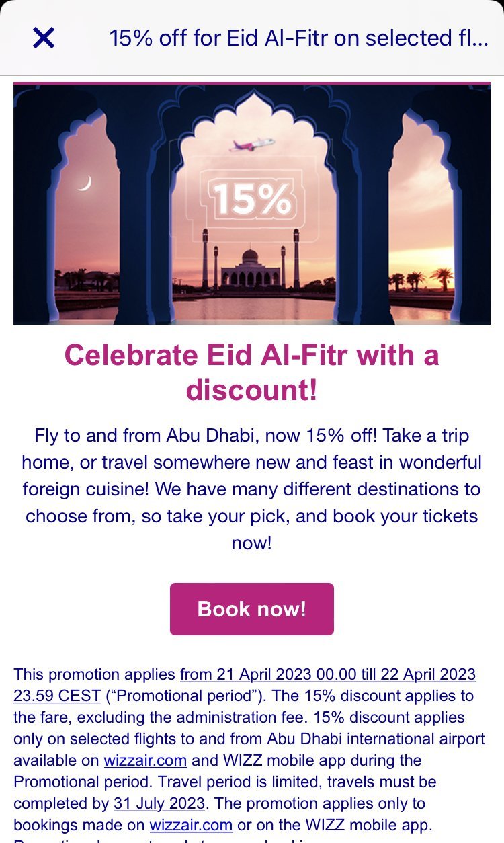
Task: Tap the "Fly to and from Abu Dhabi" paragraph
Action: (x=251, y=489)
